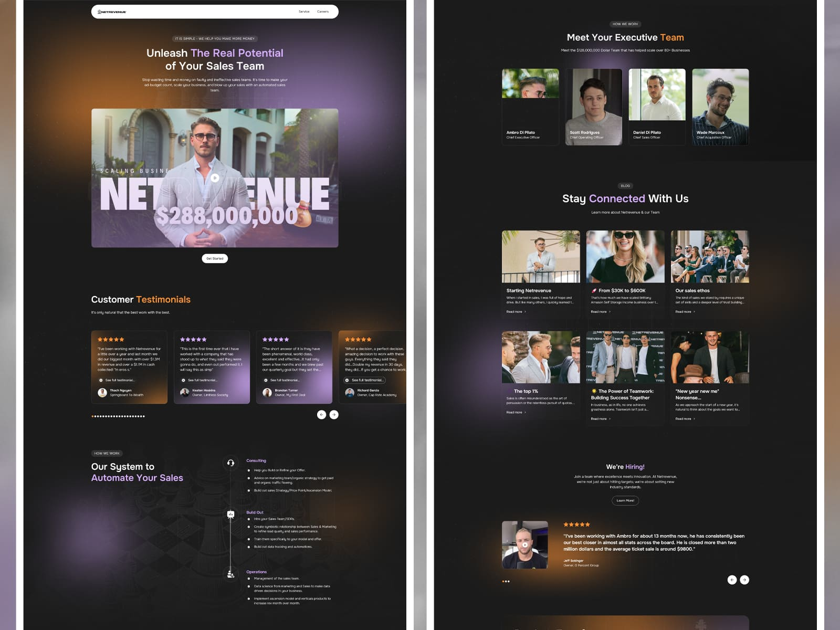Click the star rating on Thach Nguyen card

[x=111, y=340]
